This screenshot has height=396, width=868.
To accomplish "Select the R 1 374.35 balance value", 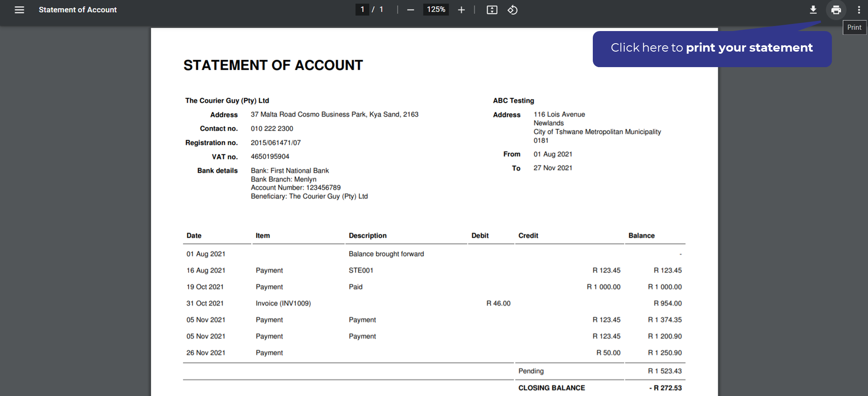I will (x=665, y=320).
